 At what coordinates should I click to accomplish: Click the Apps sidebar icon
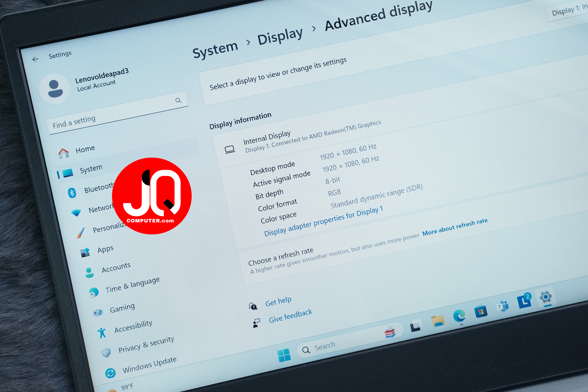pyautogui.click(x=85, y=252)
